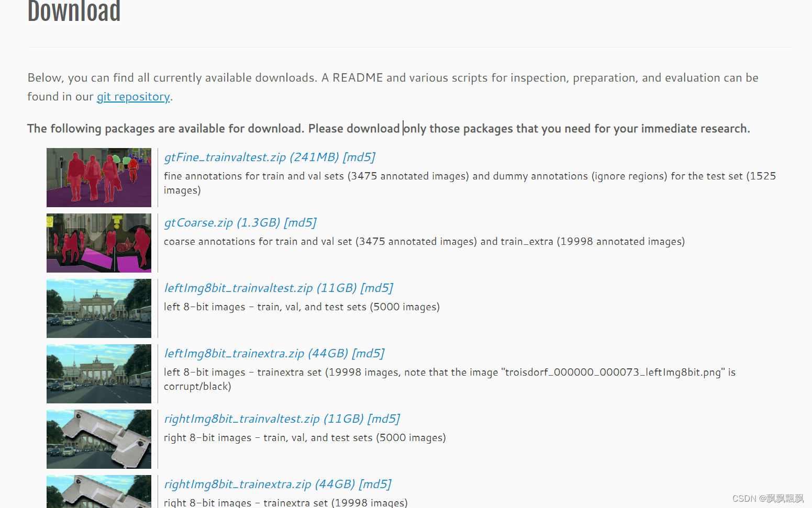This screenshot has height=508, width=812.
Task: Click the text mentioning troisdorf_000000_000073_leftImg8bit.png
Action: pyautogui.click(x=450, y=379)
